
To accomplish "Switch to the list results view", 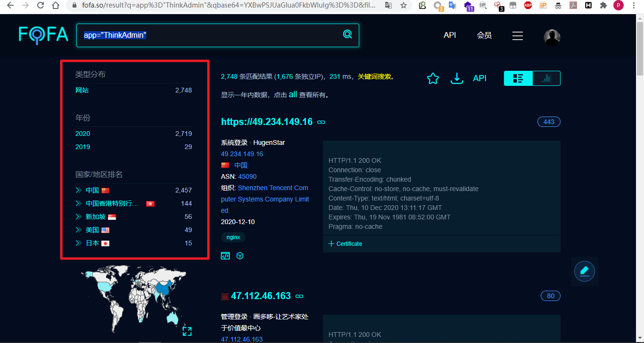I will 518,78.
